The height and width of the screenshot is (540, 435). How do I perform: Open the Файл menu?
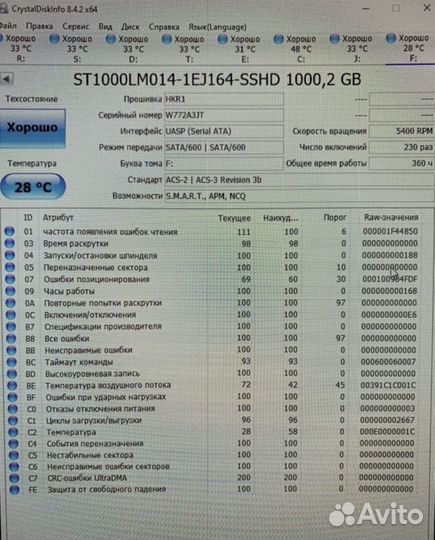coord(8,26)
